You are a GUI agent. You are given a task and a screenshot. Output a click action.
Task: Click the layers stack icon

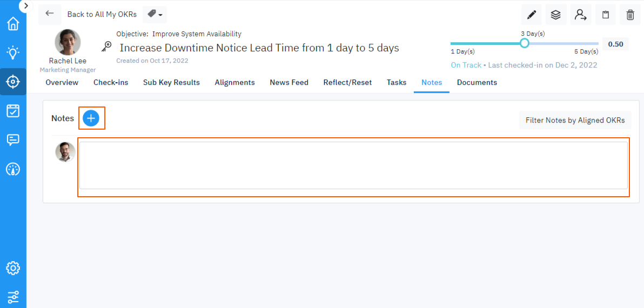(556, 15)
